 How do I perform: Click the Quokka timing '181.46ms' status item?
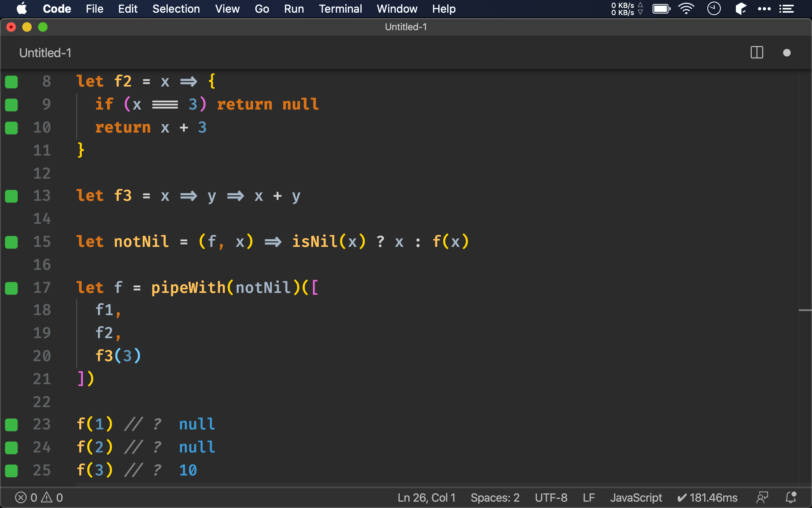tap(707, 498)
